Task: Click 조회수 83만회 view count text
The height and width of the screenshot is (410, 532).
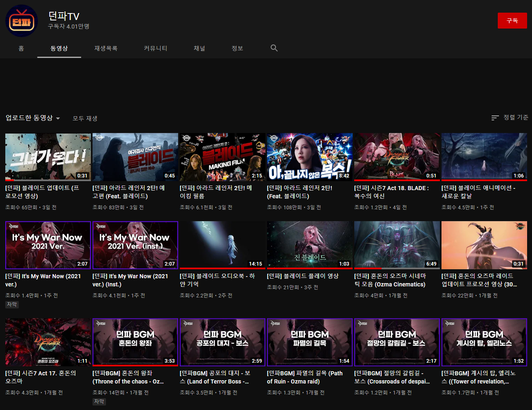Action: (x=108, y=207)
